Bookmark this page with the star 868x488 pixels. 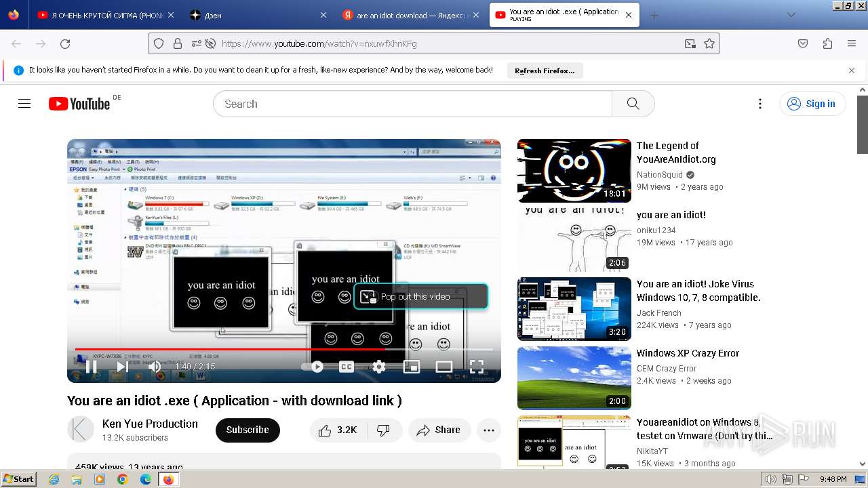coord(709,43)
